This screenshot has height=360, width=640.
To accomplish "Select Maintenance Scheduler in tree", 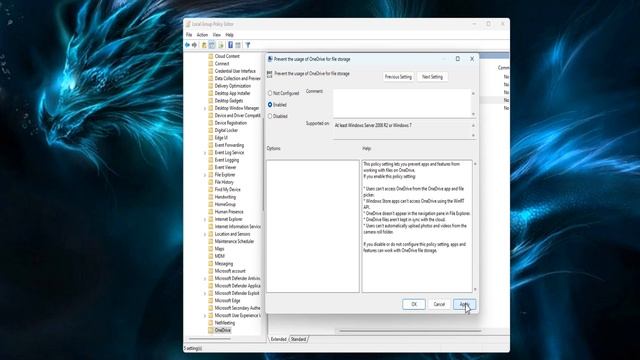I will 234,242.
